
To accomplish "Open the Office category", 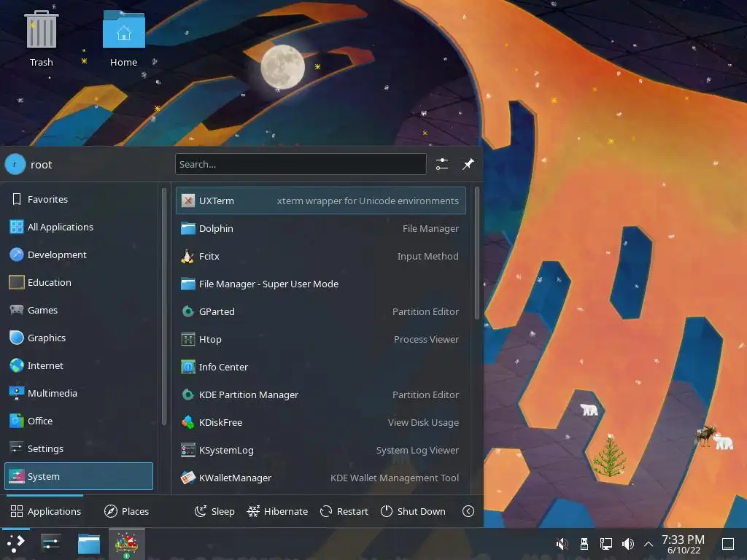I will (x=79, y=421).
